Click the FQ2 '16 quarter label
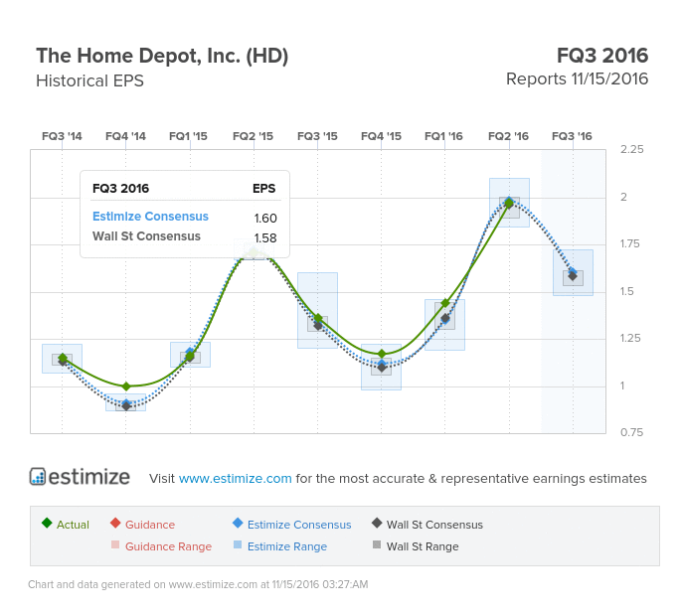Screen dimensions: 681x616 pos(508,136)
